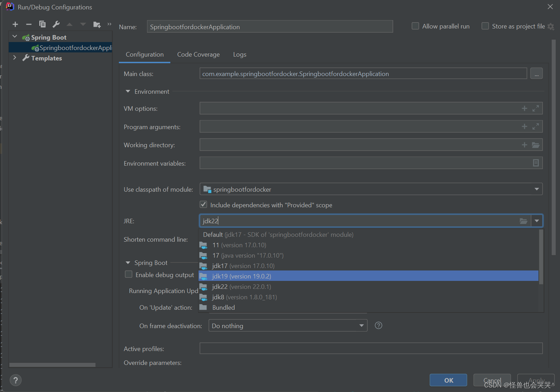This screenshot has height=392, width=560.
Task: Open the On frame deactivation dropdown
Action: (362, 326)
